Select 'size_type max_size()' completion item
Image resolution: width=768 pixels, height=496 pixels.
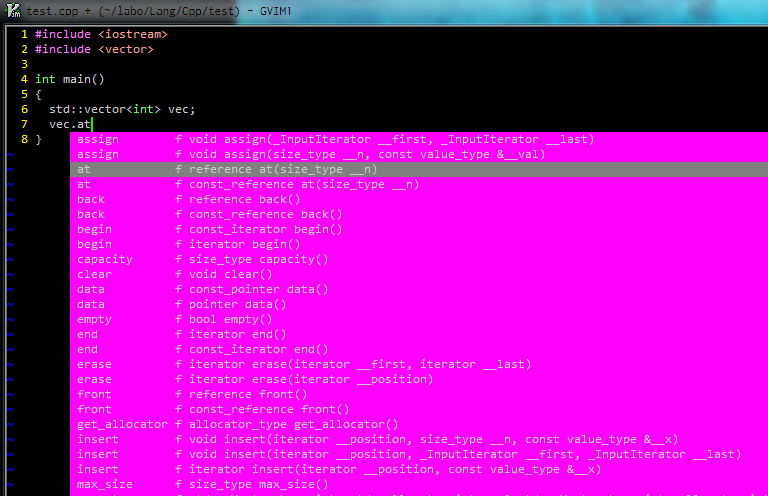(x=419, y=484)
